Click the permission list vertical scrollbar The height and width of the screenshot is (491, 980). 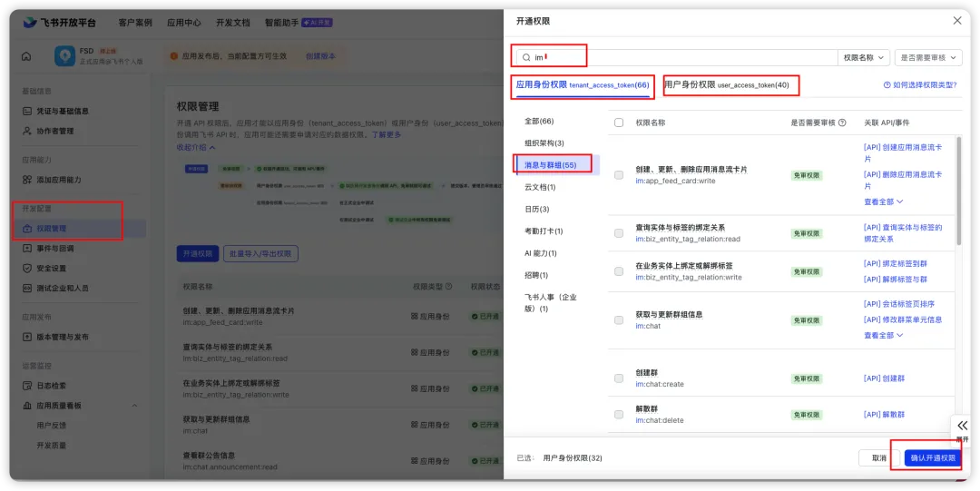tap(959, 191)
